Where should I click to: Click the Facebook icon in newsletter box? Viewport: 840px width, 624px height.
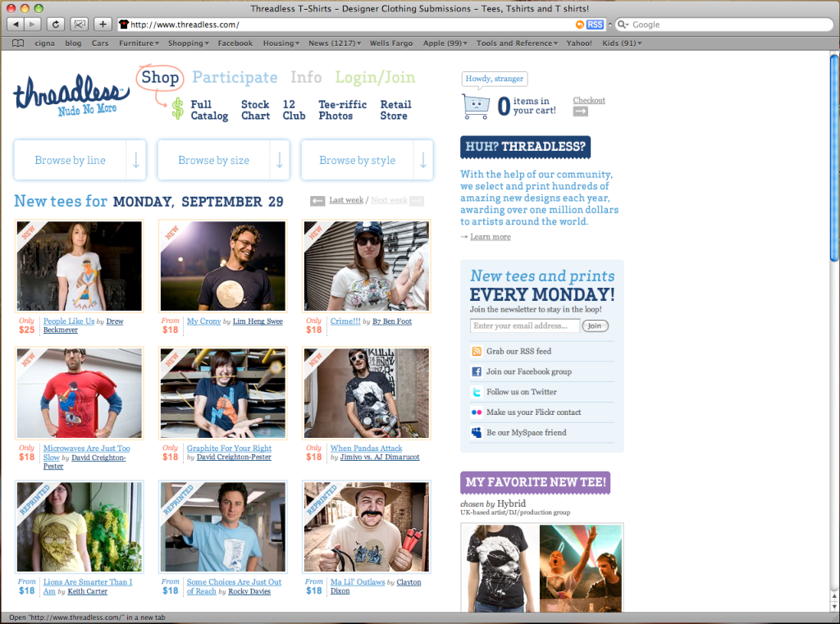477,371
